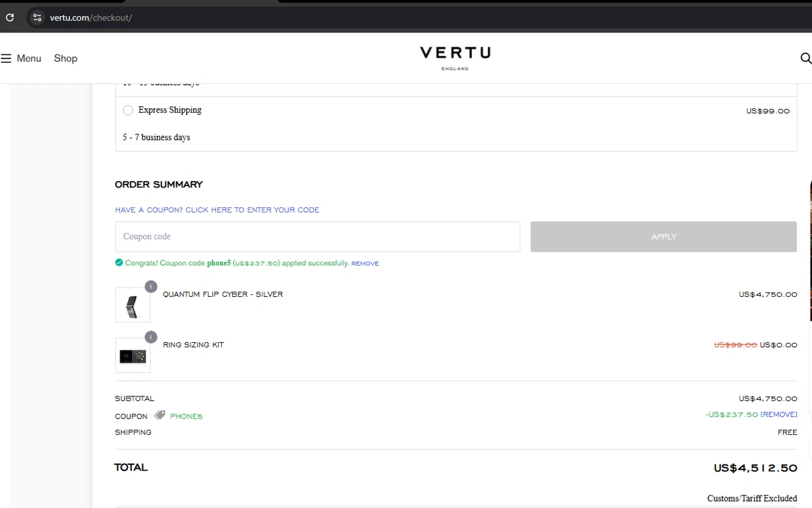Click the 5 - 7 business days text
Screen dimensions: 812x508
(x=156, y=138)
